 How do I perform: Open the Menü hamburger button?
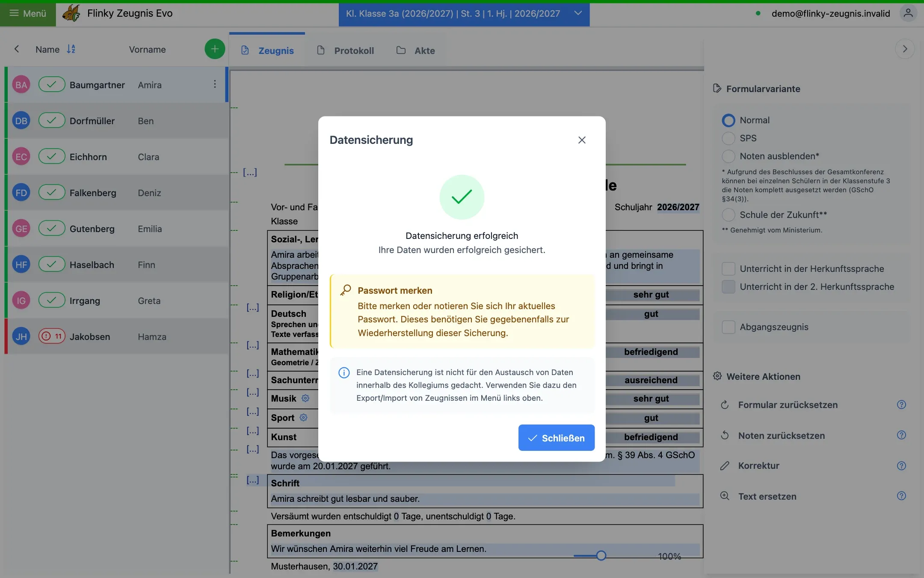(28, 13)
